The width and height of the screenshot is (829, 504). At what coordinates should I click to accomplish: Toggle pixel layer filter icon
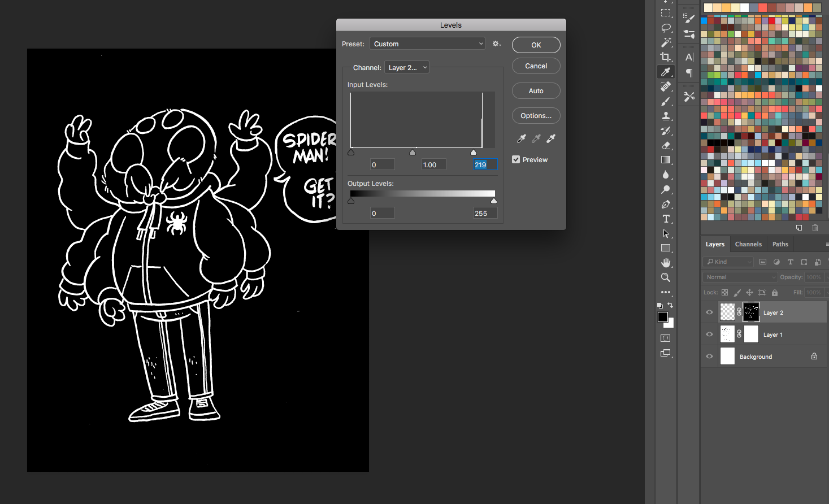[763, 262]
